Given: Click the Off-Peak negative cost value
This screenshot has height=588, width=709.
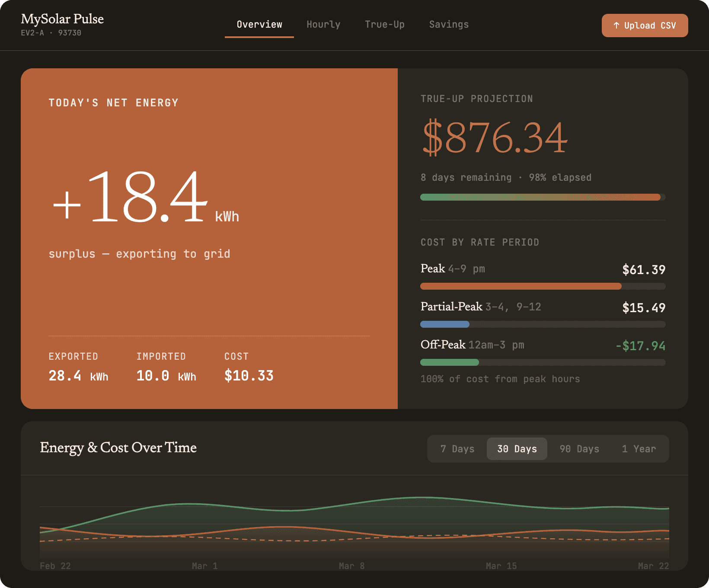Looking at the screenshot, I should pyautogui.click(x=640, y=345).
